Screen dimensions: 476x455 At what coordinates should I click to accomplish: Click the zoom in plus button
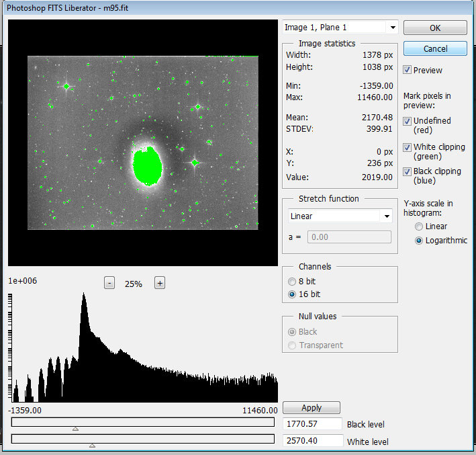pyautogui.click(x=160, y=283)
